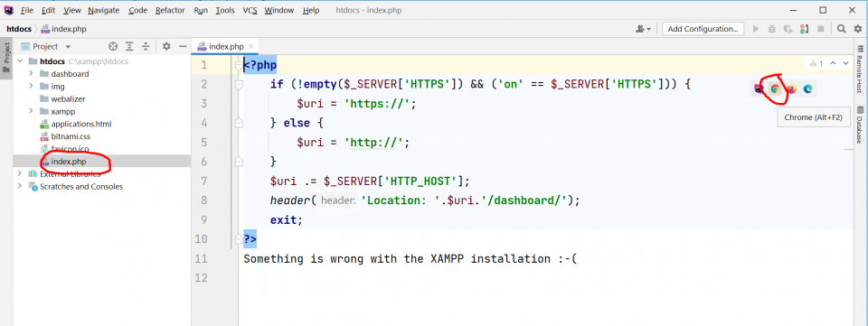Click fold end marker at line 6
868x326 pixels.
(x=239, y=162)
